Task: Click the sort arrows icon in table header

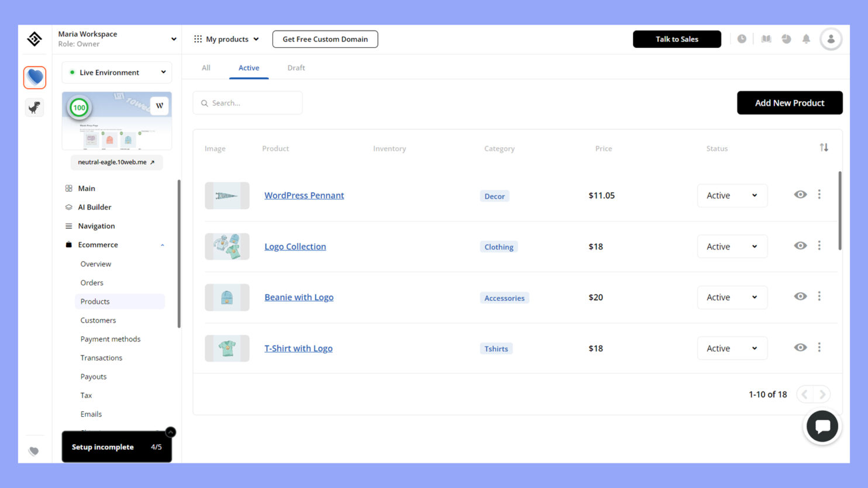Action: pos(824,148)
